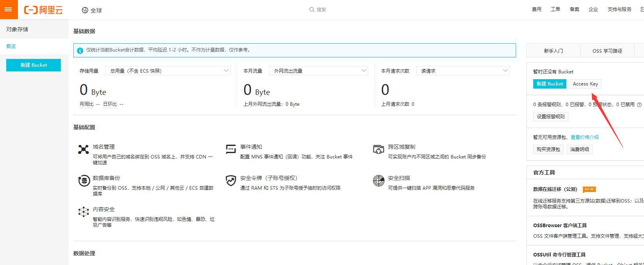This screenshot has height=265, width=644.
Task: Click the search magnifier icon
Action: 312,10
